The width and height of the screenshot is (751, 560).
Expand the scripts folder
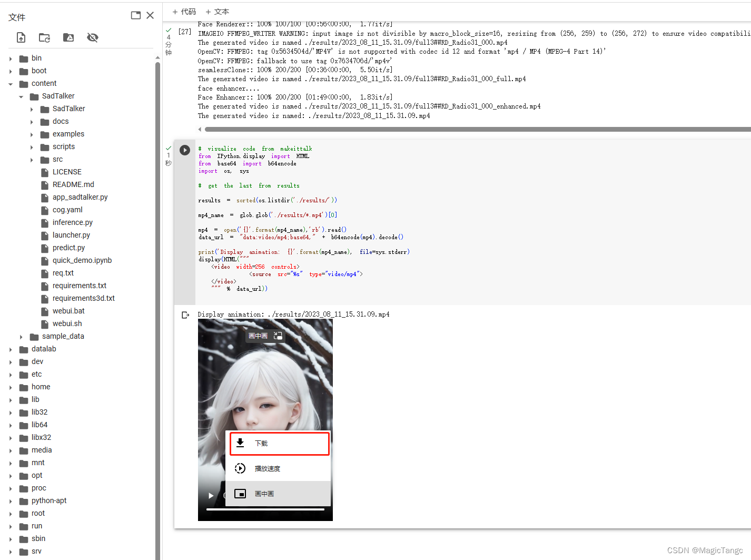tap(32, 147)
